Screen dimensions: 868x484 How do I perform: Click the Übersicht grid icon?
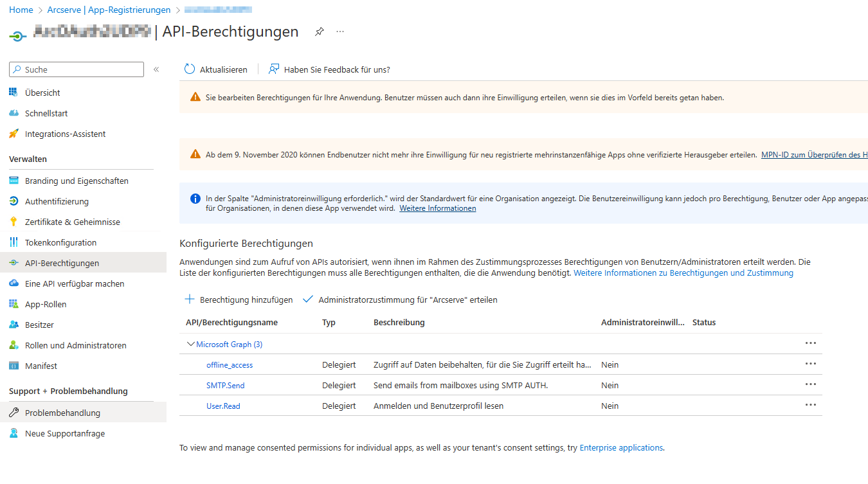[14, 93]
